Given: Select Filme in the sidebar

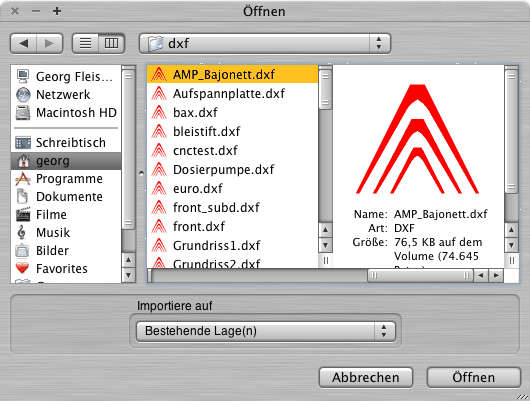Looking at the screenshot, I should pyautogui.click(x=66, y=215).
